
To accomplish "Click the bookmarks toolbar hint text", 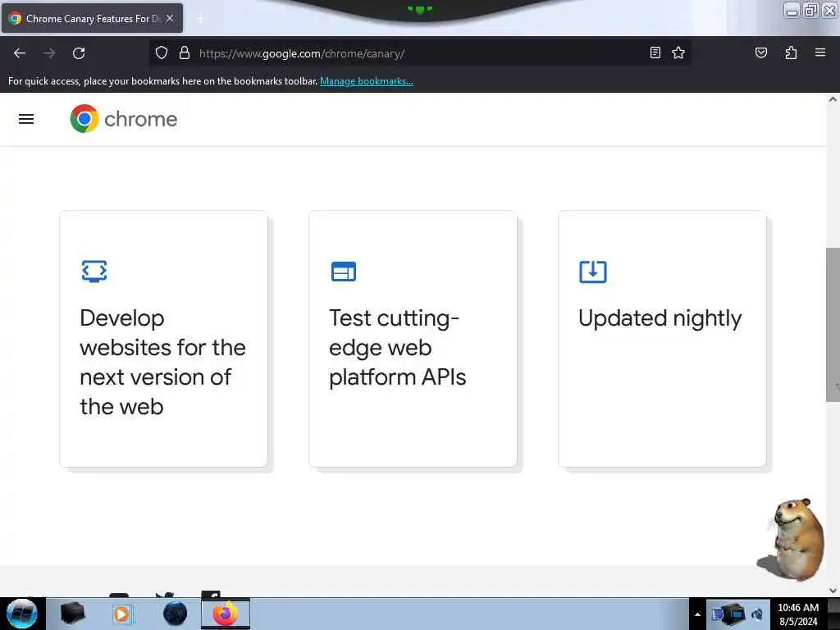I will pyautogui.click(x=163, y=81).
